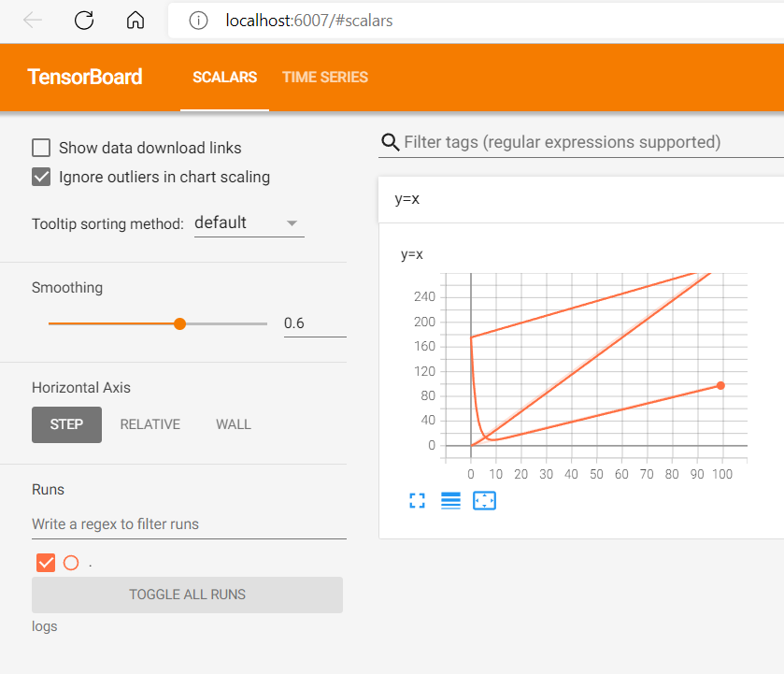Select the SCALARS tab
Image resolution: width=784 pixels, height=674 pixels.
pos(224,78)
